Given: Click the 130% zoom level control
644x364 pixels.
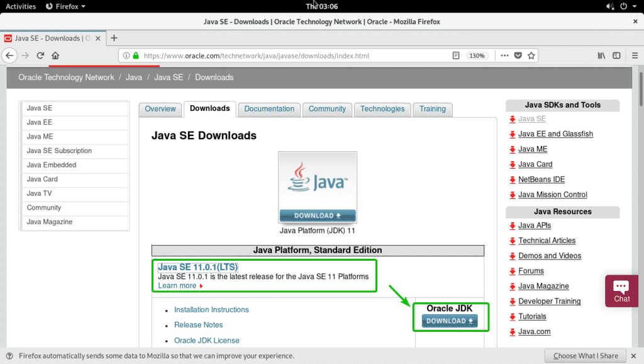Looking at the screenshot, I should click(477, 55).
